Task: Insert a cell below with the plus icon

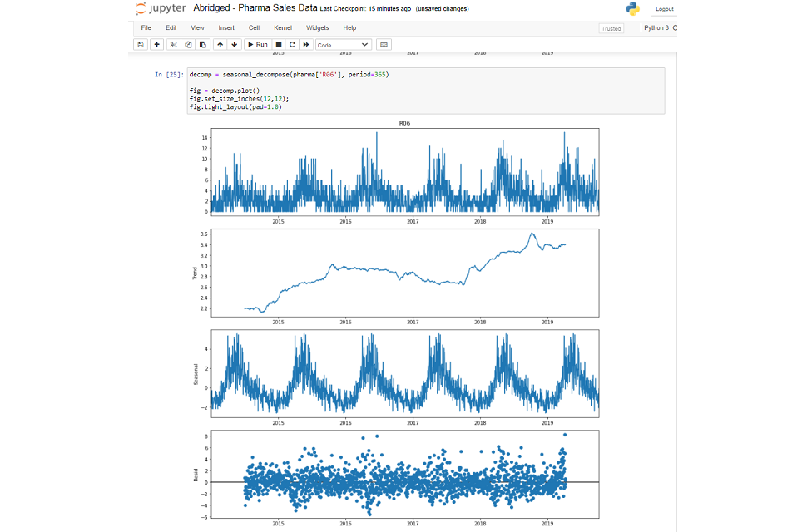Action: click(157, 45)
